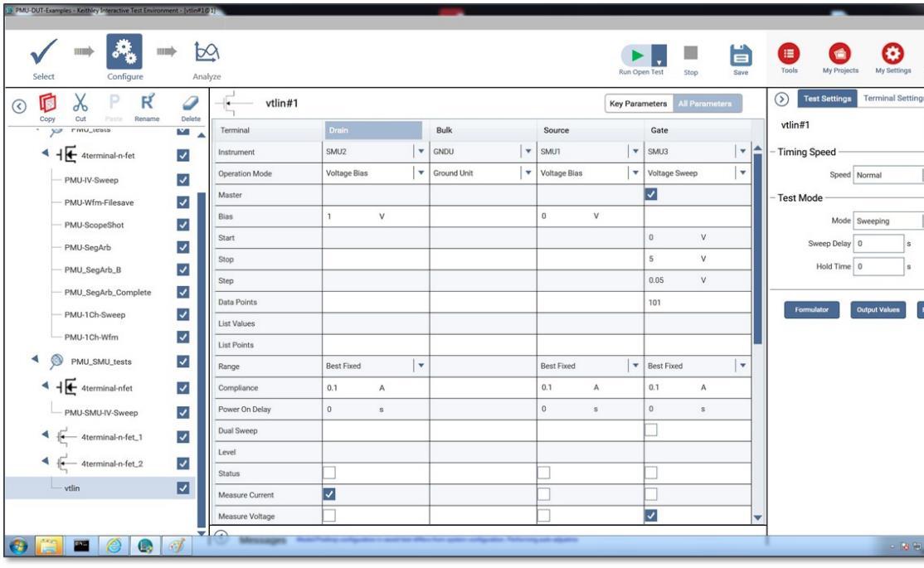Click the Paste icon in the tree toolbar
Image resolution: width=924 pixels, height=568 pixels.
[114, 103]
